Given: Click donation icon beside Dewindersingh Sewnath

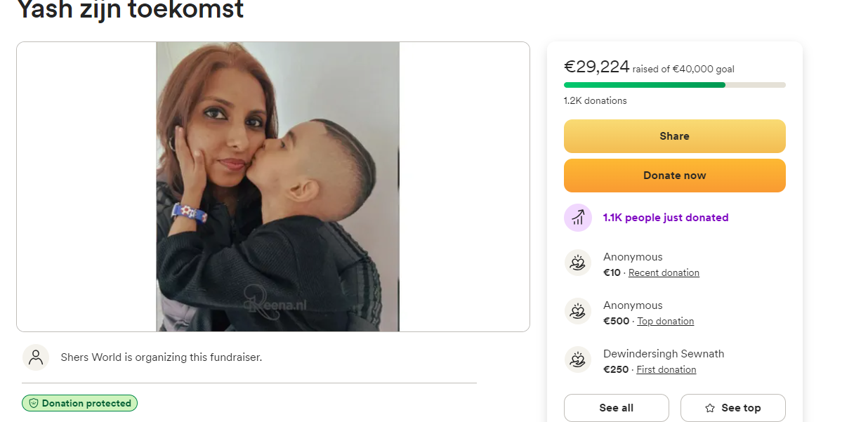Looking at the screenshot, I should (x=578, y=360).
